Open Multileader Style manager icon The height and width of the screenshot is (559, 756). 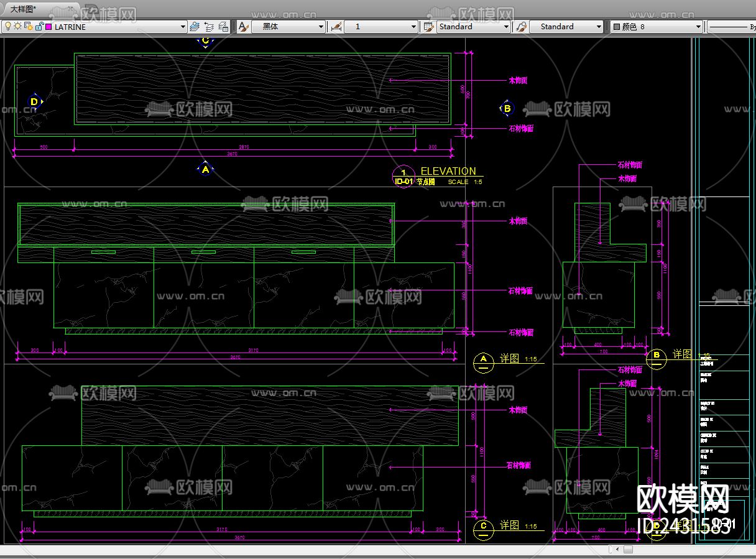point(522,27)
